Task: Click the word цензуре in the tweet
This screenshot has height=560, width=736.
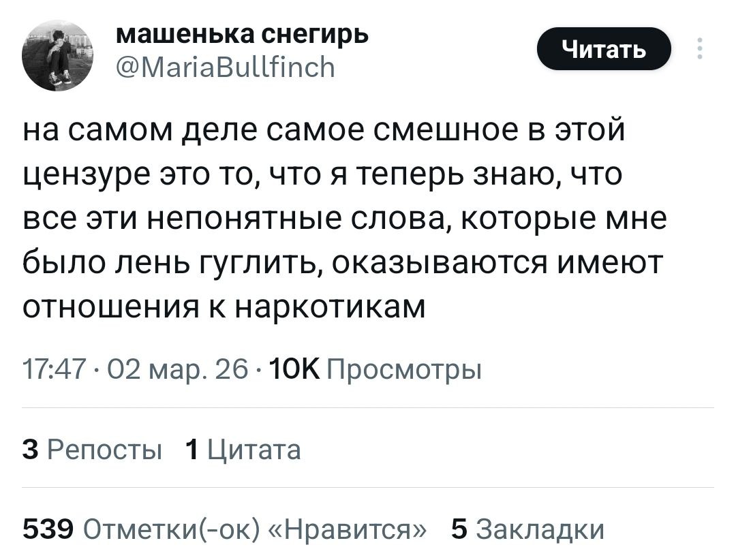Action: (x=91, y=174)
